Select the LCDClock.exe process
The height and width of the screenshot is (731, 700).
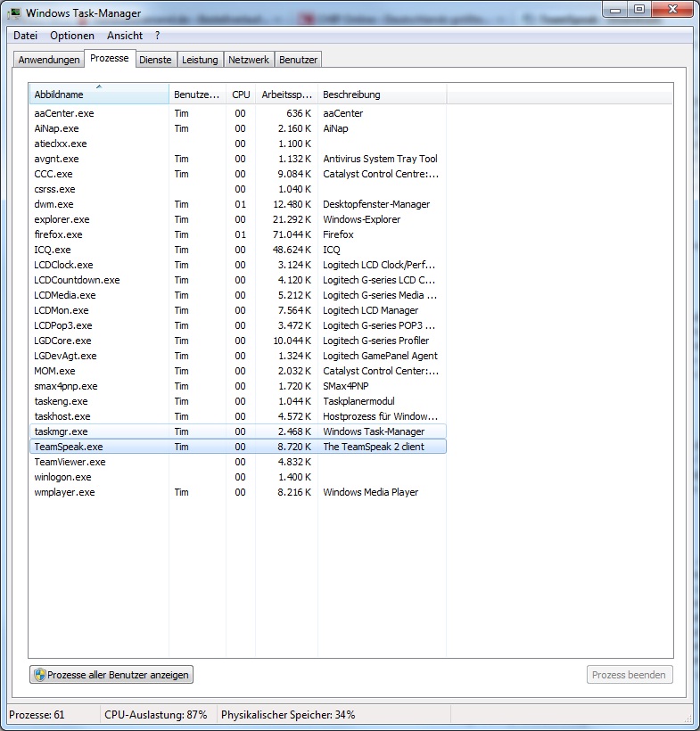pyautogui.click(x=238, y=265)
